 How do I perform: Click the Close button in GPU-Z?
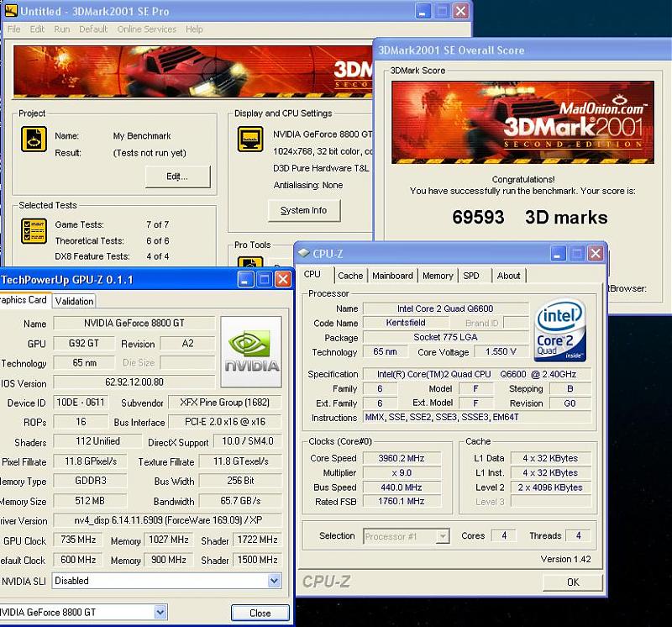coord(260,613)
